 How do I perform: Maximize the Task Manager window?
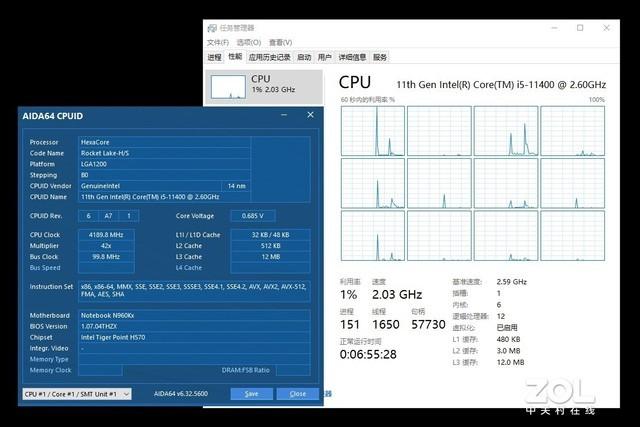pos(580,28)
